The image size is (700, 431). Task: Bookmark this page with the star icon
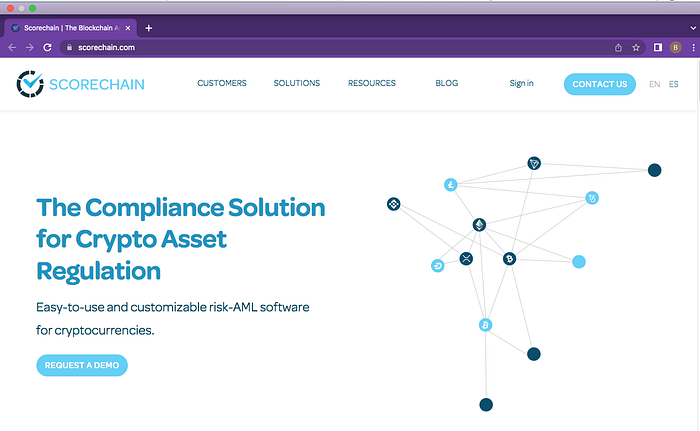(x=636, y=48)
